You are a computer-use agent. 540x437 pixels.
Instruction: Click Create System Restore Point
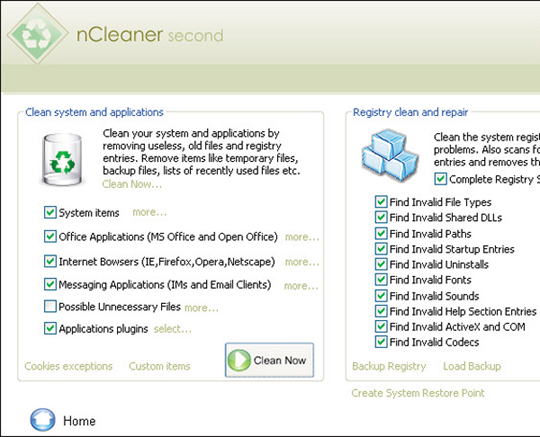click(418, 393)
